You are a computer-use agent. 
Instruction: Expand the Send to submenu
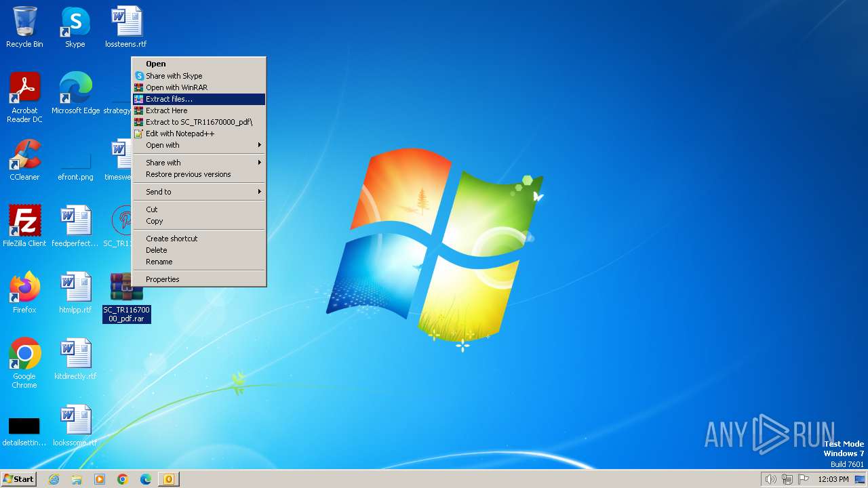click(199, 192)
